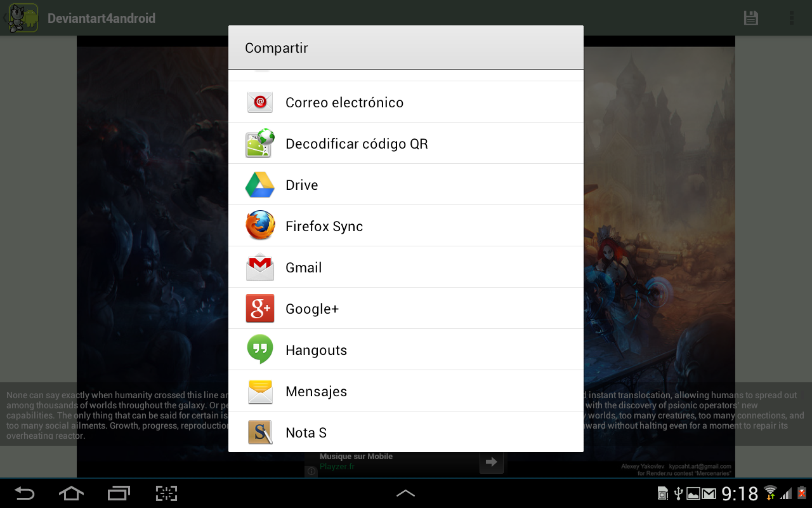Screen dimensions: 812x508
Task: Tap the USB connection status icon
Action: click(678, 493)
